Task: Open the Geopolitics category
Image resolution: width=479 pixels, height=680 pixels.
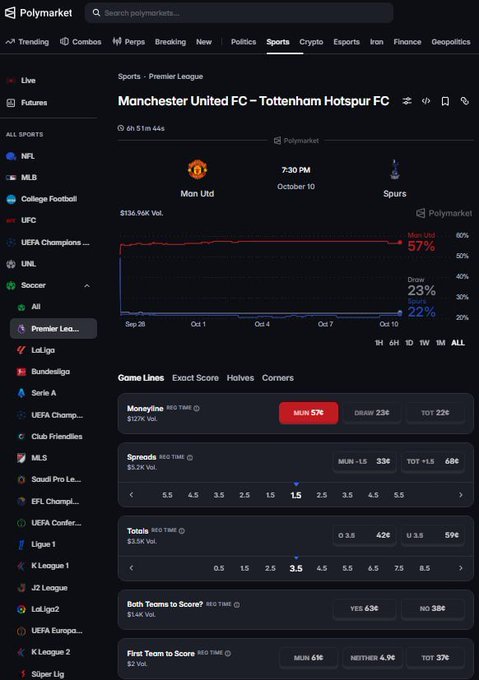Action: [x=451, y=42]
